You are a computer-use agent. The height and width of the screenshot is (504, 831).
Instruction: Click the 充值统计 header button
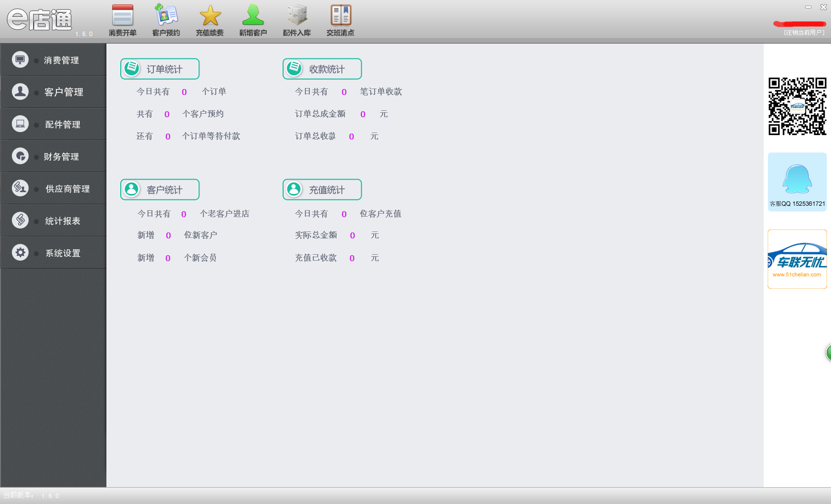tap(322, 189)
